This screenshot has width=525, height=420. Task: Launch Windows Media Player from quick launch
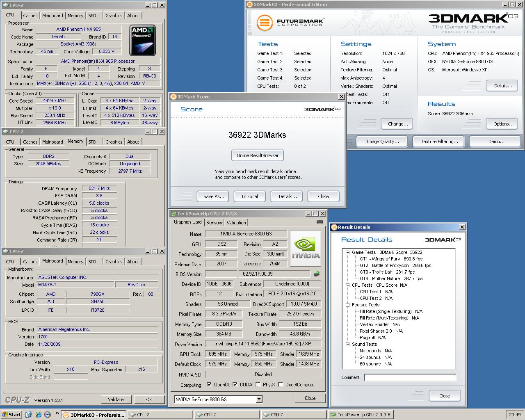pos(47,415)
